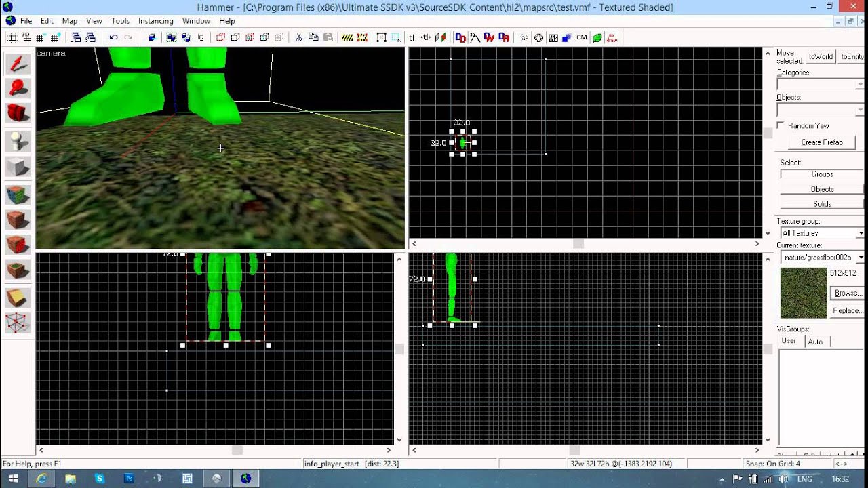Click the smaller grid size icon
The width and height of the screenshot is (868, 488).
[x=41, y=37]
